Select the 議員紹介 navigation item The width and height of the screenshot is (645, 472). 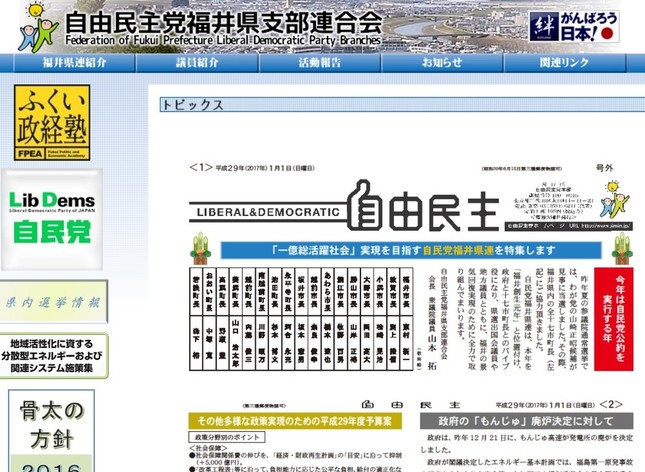coord(197,62)
